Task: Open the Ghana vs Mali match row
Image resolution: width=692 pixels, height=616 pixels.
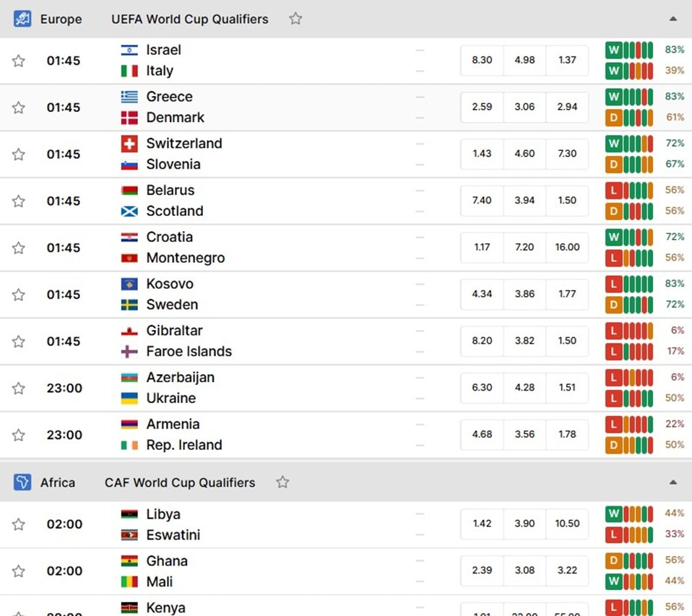Action: [x=346, y=571]
